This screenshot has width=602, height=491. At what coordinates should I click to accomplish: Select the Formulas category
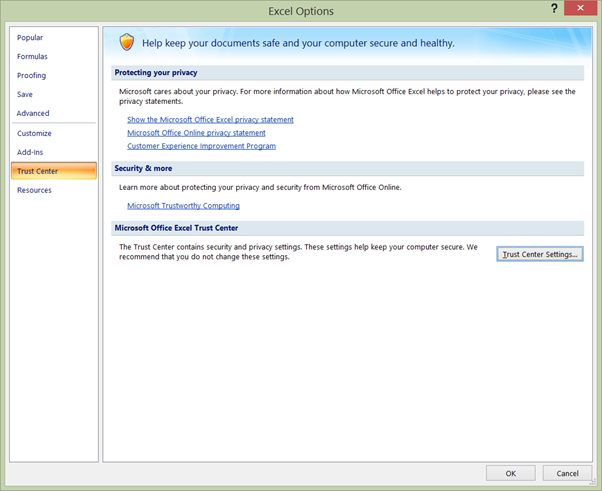pos(32,56)
